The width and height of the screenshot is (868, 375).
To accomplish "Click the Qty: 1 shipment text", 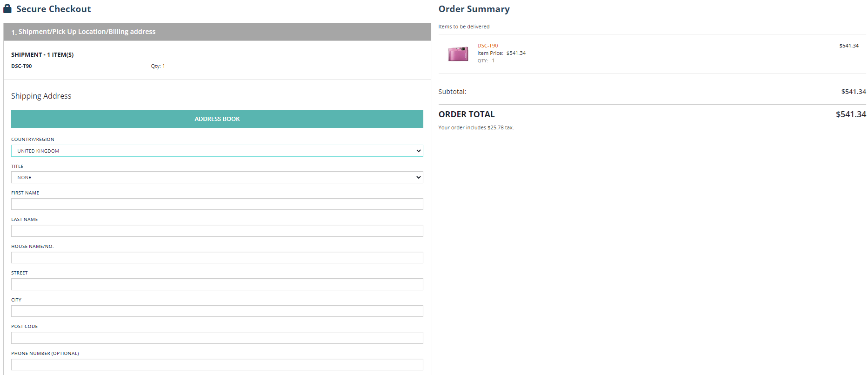I will 158,66.
